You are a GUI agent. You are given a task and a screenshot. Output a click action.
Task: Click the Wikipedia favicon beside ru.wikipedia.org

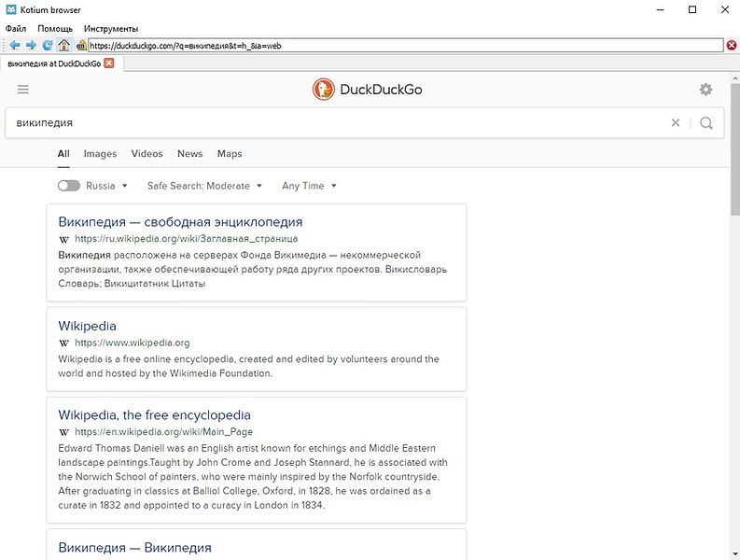pyautogui.click(x=64, y=239)
